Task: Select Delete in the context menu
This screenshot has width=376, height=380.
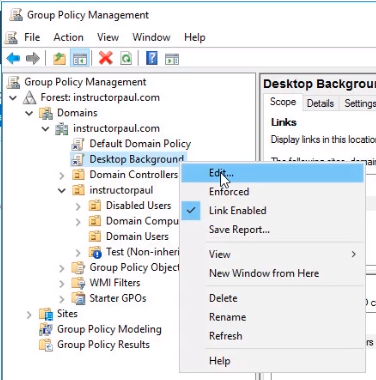Action: click(x=272, y=298)
